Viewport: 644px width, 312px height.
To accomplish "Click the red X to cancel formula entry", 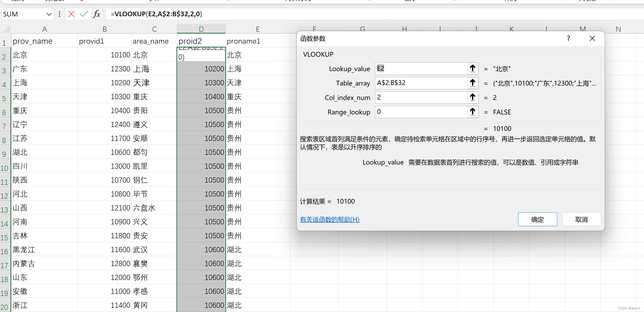I will pos(71,14).
